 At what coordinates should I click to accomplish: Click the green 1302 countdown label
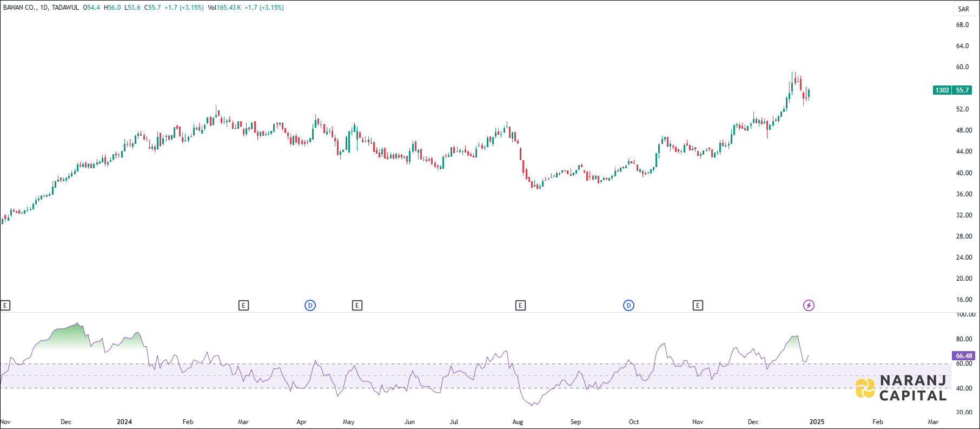(x=942, y=90)
